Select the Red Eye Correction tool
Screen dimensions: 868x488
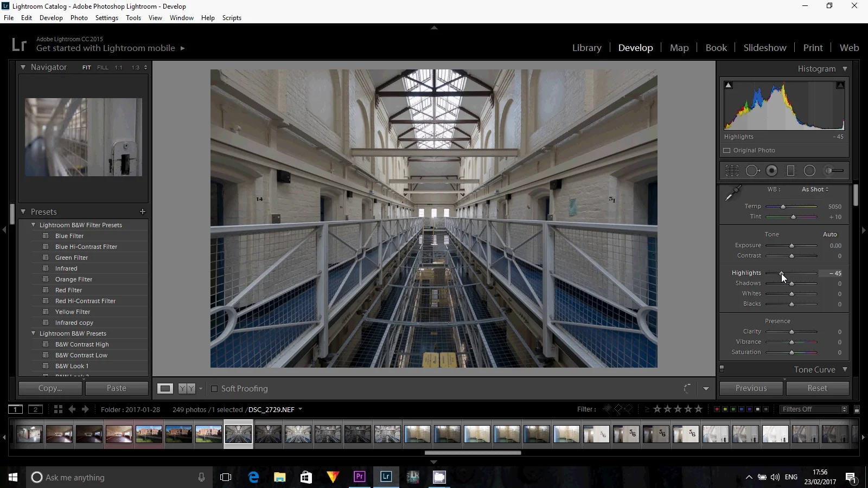pos(771,171)
